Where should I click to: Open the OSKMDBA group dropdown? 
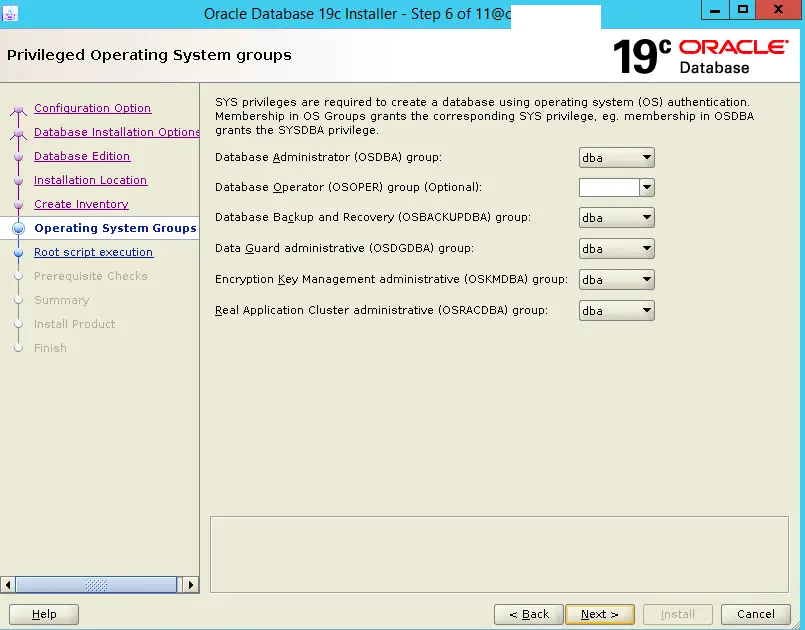pos(617,280)
